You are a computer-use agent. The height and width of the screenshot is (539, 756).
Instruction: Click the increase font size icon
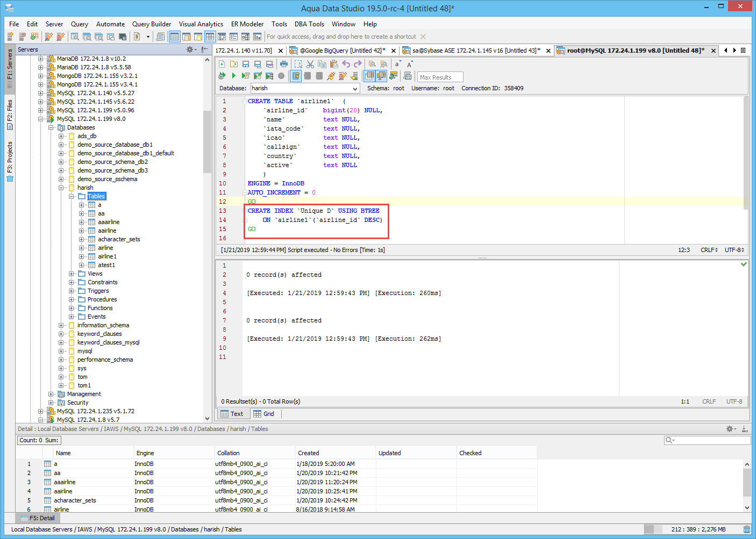410,64
